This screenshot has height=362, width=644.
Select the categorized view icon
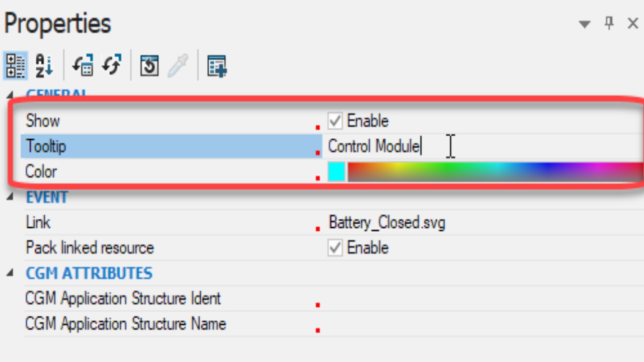15,65
